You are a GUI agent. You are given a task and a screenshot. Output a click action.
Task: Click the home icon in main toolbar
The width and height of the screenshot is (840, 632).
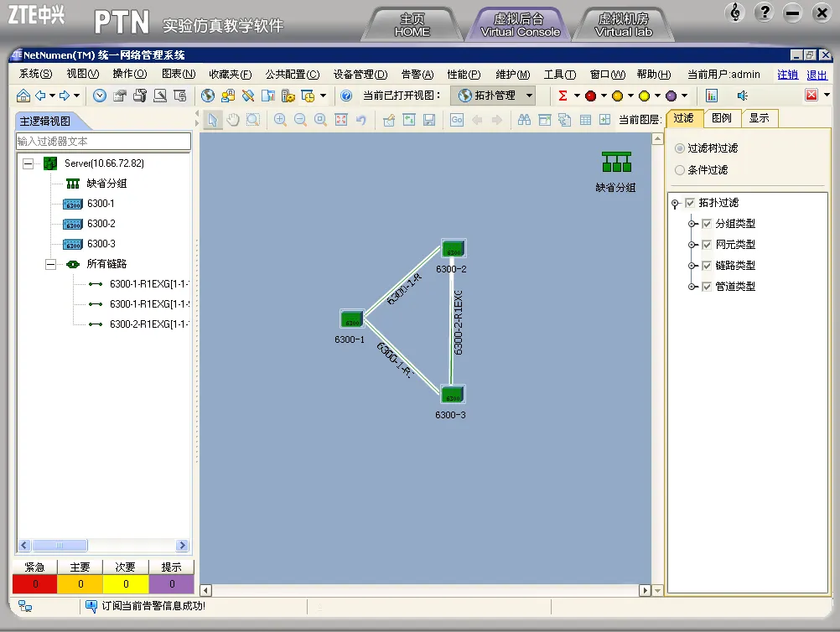point(23,96)
